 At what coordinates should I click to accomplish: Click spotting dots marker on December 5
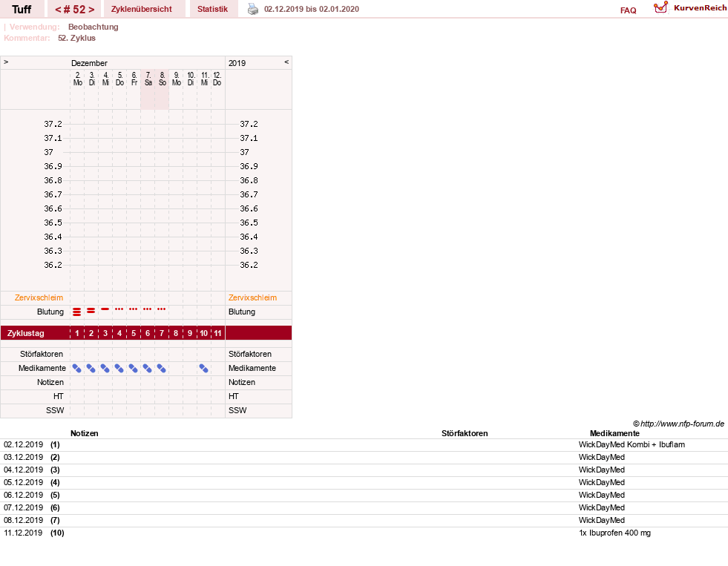click(119, 309)
